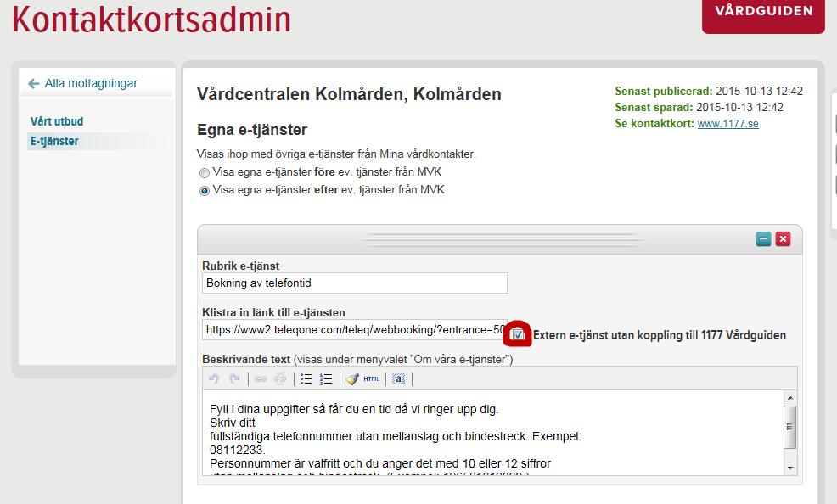Click the VÅRDGUIDEN logo button
This screenshot has width=837, height=504.
763,16
